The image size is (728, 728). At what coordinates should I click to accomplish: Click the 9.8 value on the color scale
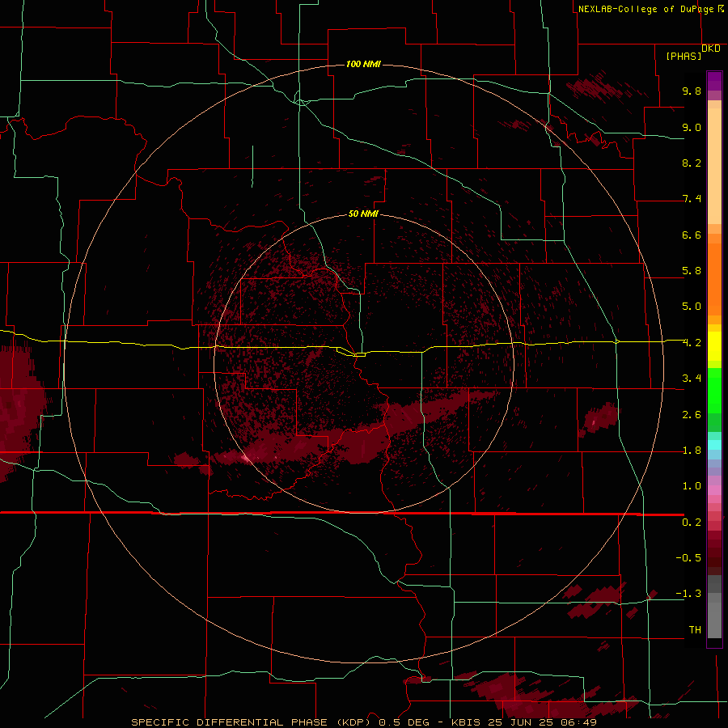(692, 91)
